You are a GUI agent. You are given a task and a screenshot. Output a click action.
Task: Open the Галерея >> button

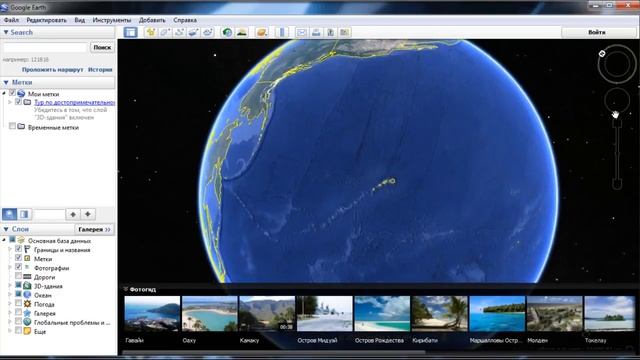[94, 229]
